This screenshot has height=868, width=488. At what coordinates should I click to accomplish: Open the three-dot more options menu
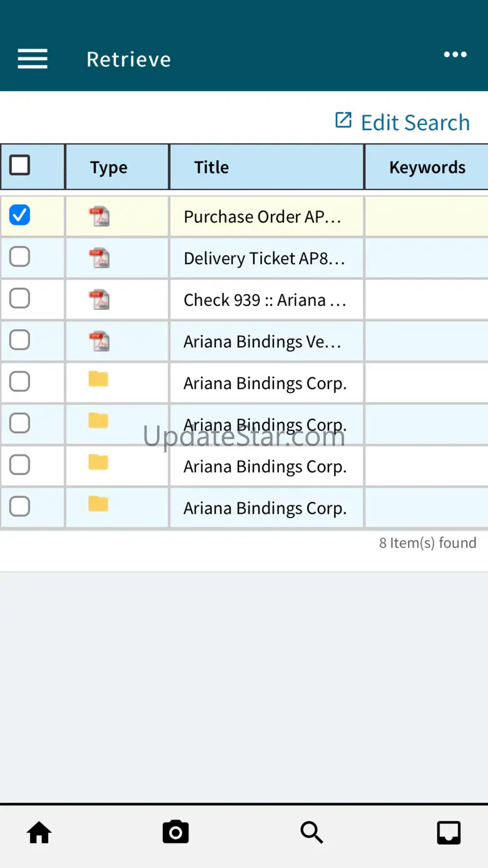coord(455,54)
